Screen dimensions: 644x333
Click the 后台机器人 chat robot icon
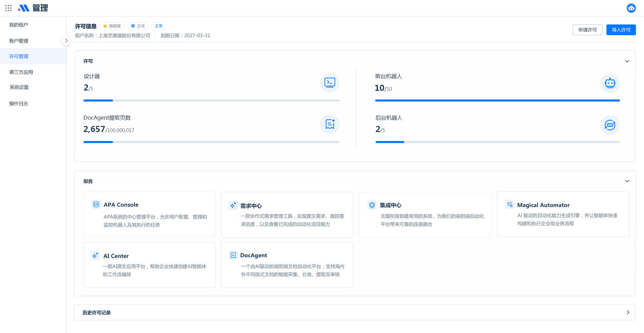pyautogui.click(x=610, y=125)
